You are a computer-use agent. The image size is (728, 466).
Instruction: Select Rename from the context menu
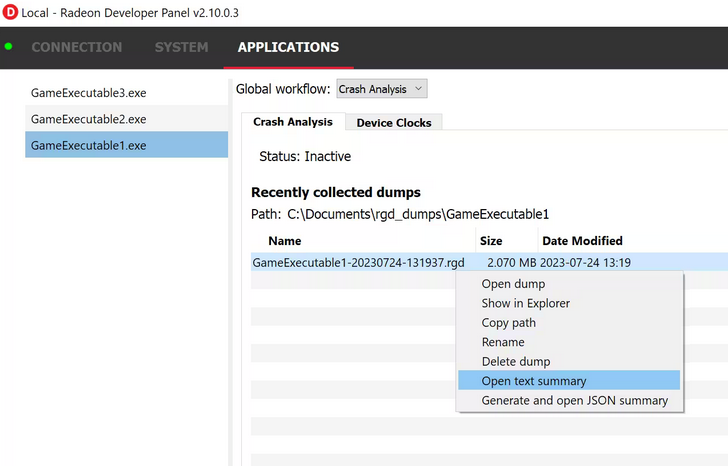click(503, 342)
